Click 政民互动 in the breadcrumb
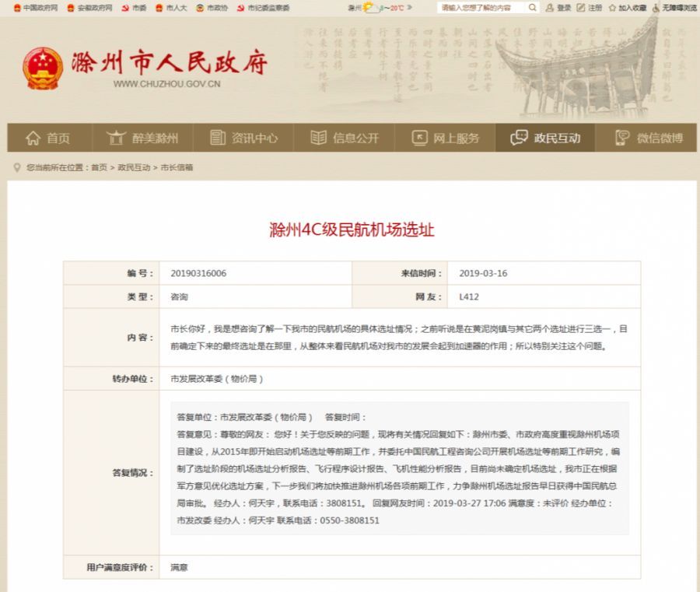This screenshot has height=592, width=700. [x=134, y=167]
